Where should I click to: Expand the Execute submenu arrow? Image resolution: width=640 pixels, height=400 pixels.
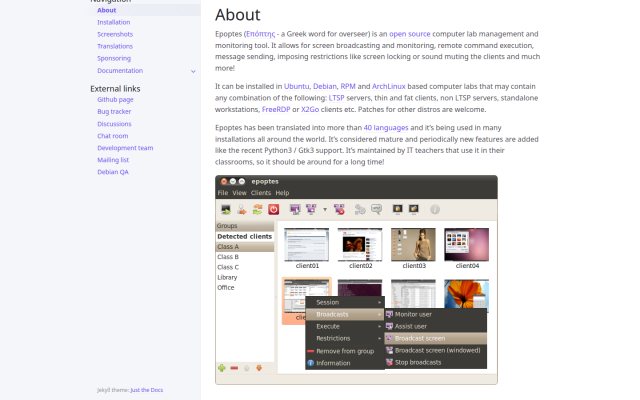[379, 327]
